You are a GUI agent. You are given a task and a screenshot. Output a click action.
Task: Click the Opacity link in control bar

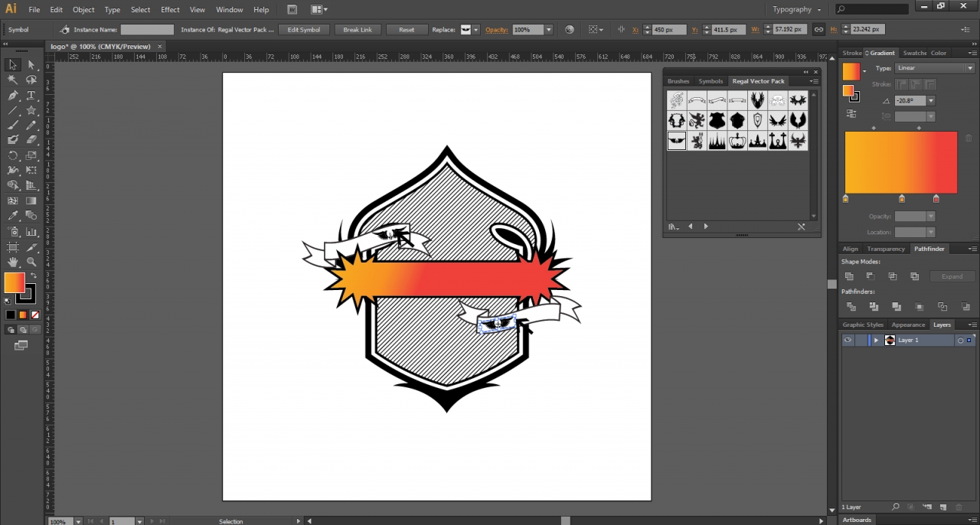tap(496, 30)
